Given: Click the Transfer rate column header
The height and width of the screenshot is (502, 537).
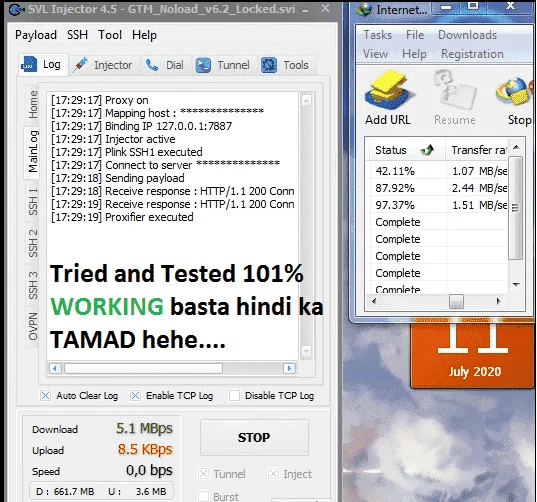Looking at the screenshot, I should tap(477, 150).
